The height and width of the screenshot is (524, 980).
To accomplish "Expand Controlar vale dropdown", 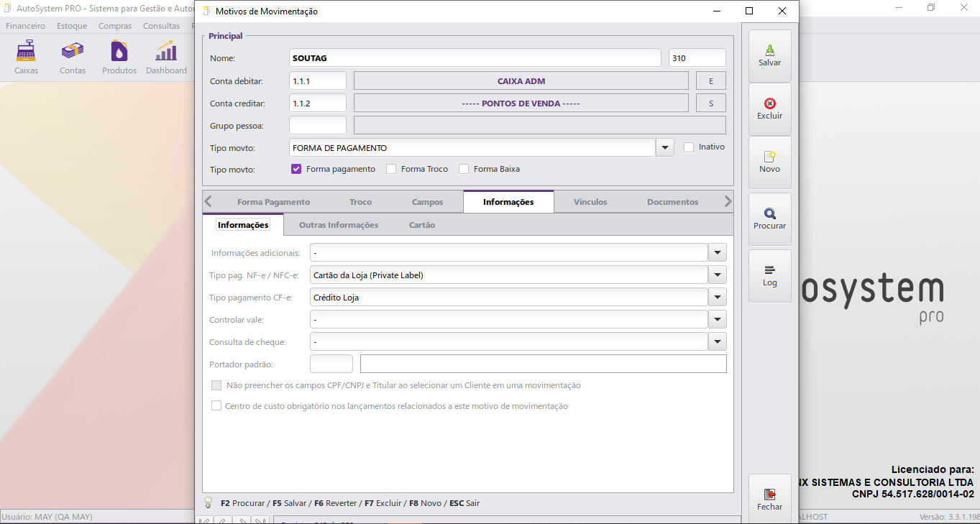I will coord(718,319).
